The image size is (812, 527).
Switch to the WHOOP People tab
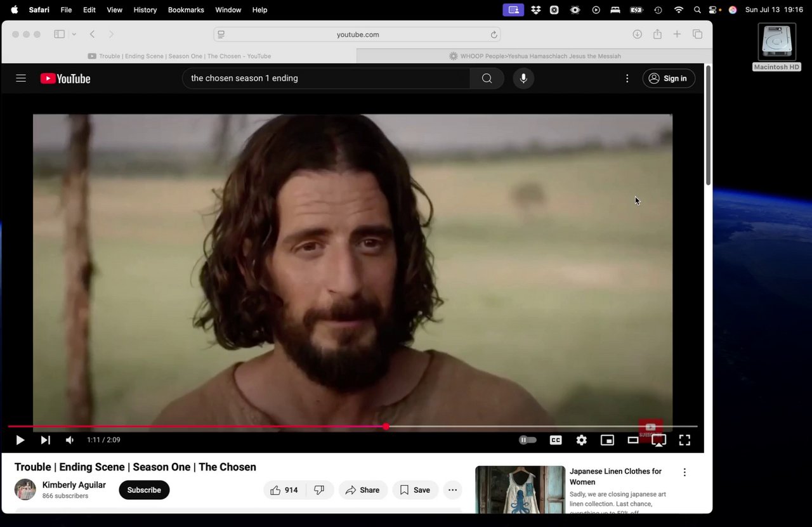point(535,56)
